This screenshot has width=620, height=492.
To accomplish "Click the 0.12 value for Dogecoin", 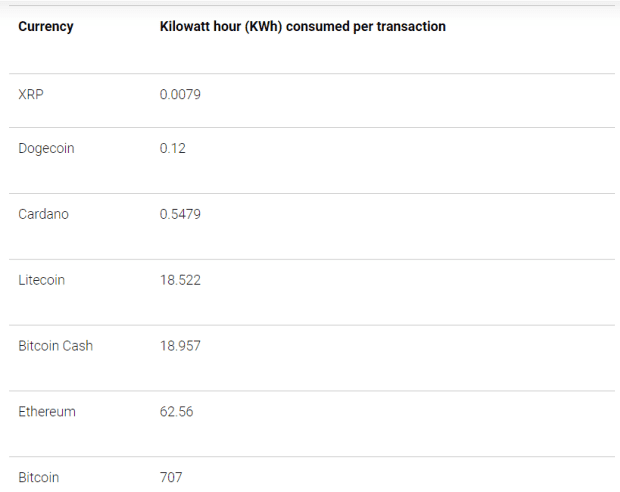I will (x=173, y=148).
